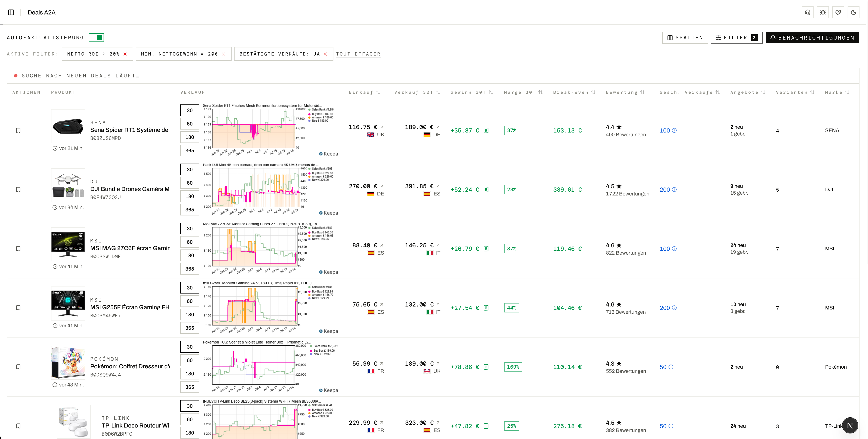Open the handshake partner icon
This screenshot has height=439, width=868.
click(x=838, y=13)
